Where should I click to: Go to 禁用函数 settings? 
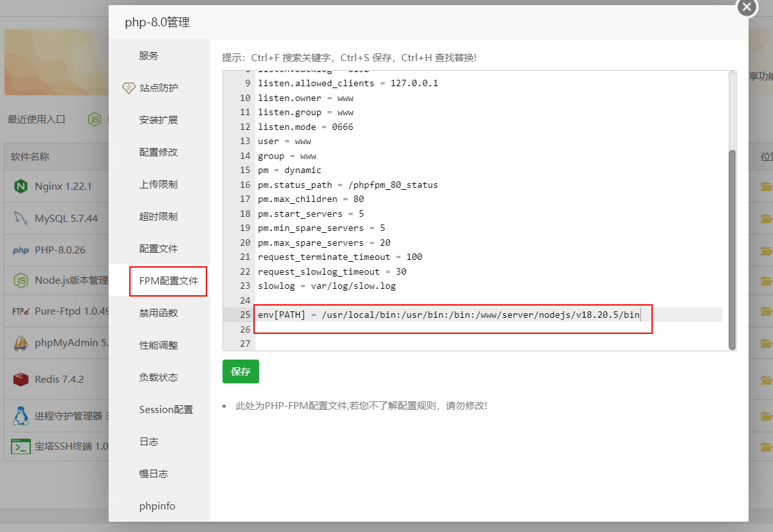tap(158, 313)
